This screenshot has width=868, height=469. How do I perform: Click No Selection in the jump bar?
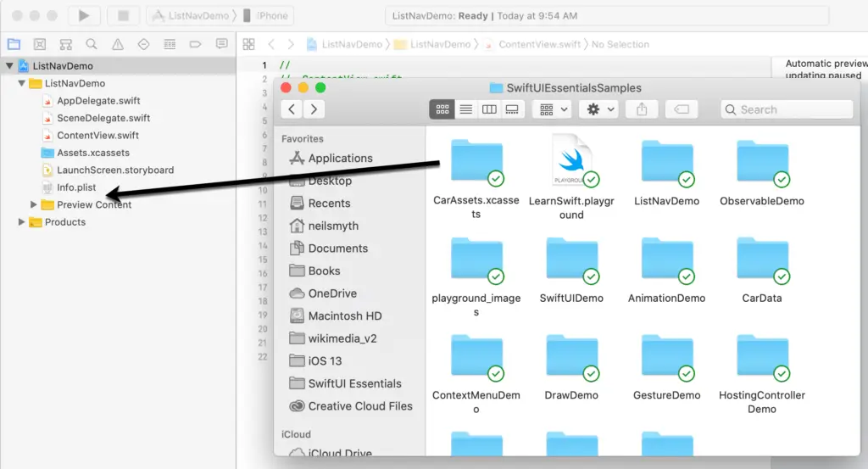click(x=620, y=44)
